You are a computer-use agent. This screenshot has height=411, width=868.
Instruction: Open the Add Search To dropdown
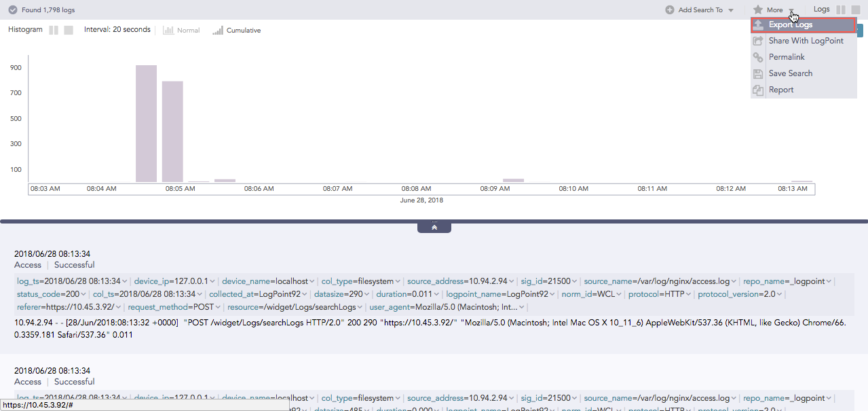point(730,10)
